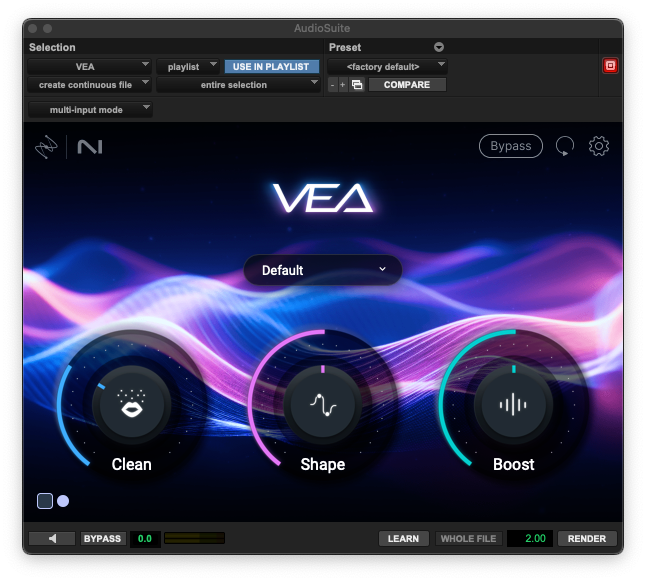Image resolution: width=646 pixels, height=581 pixels.
Task: Open create continuous file dropdown
Action: tap(89, 85)
